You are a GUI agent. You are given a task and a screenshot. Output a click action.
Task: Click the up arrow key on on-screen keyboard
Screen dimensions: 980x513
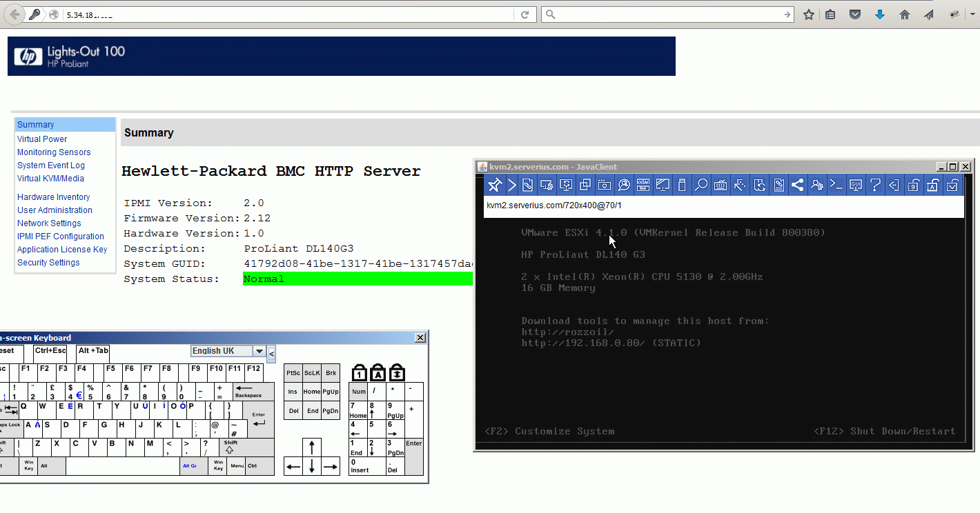312,447
